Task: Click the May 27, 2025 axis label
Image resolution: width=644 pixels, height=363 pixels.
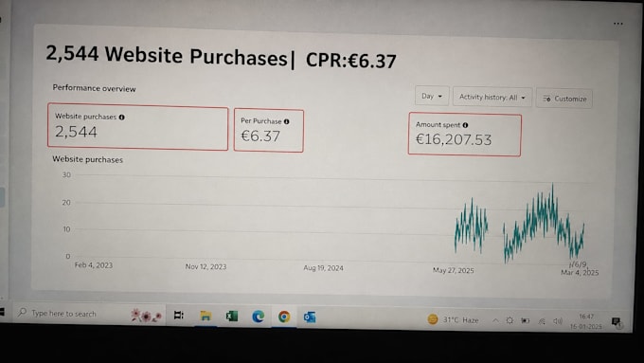Action: coord(453,270)
